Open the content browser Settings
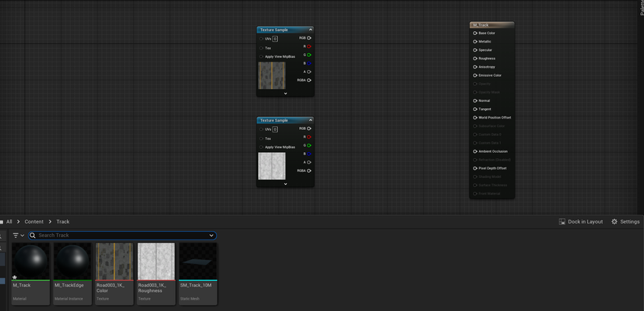Viewport: 644px width, 311px height. pyautogui.click(x=626, y=222)
